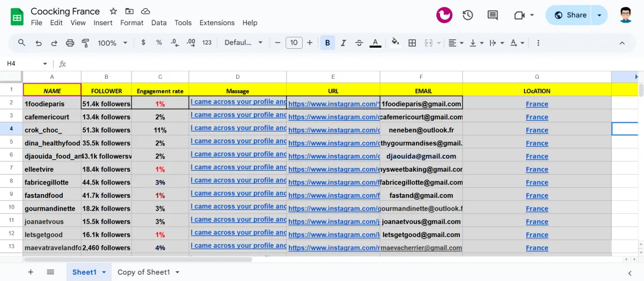Check the cloud save status icon
Viewport: 644px width, 281px height.
[145, 11]
